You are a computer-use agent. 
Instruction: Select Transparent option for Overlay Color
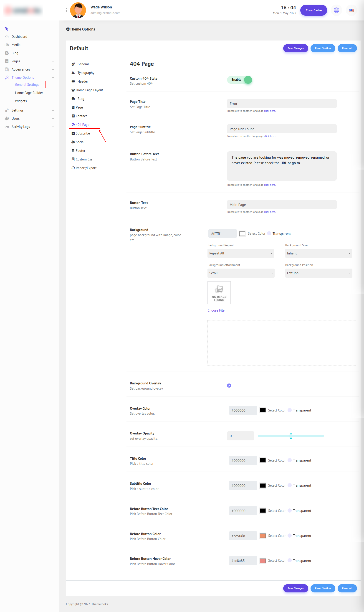point(290,410)
